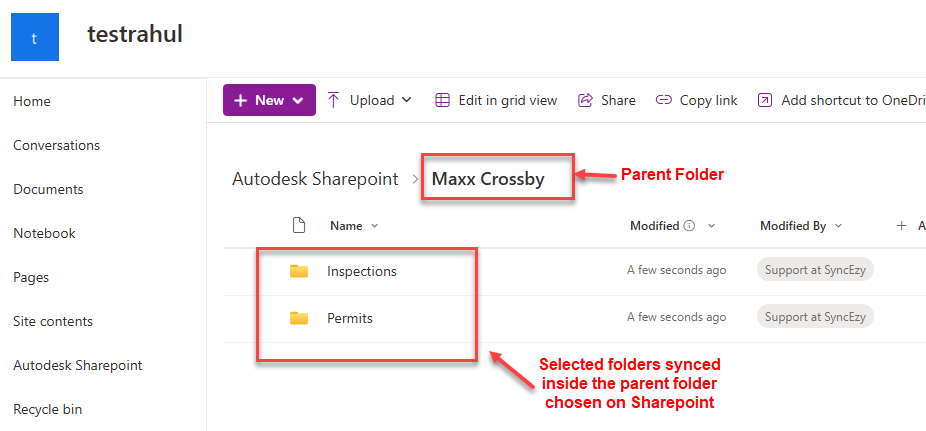Image resolution: width=926 pixels, height=431 pixels.
Task: Click the Copy link chain icon
Action: pyautogui.click(x=663, y=100)
